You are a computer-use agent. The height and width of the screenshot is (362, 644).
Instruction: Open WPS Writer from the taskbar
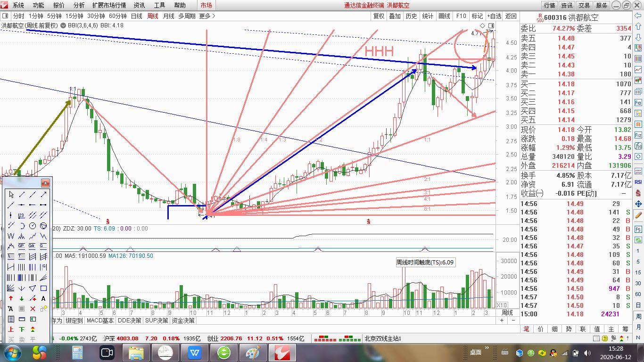click(x=194, y=352)
